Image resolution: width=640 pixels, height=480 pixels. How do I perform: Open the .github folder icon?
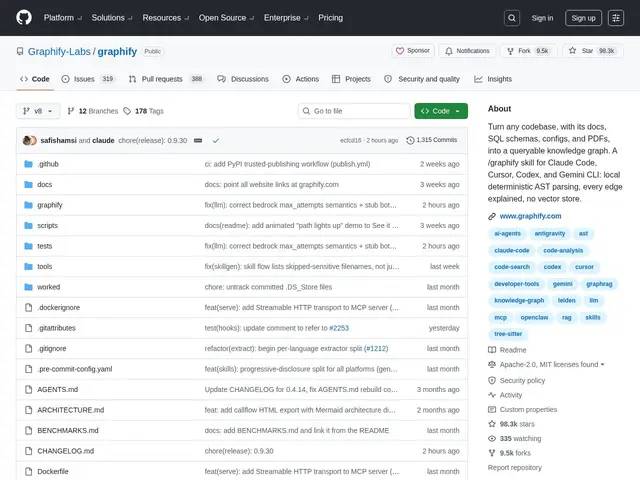(28, 164)
